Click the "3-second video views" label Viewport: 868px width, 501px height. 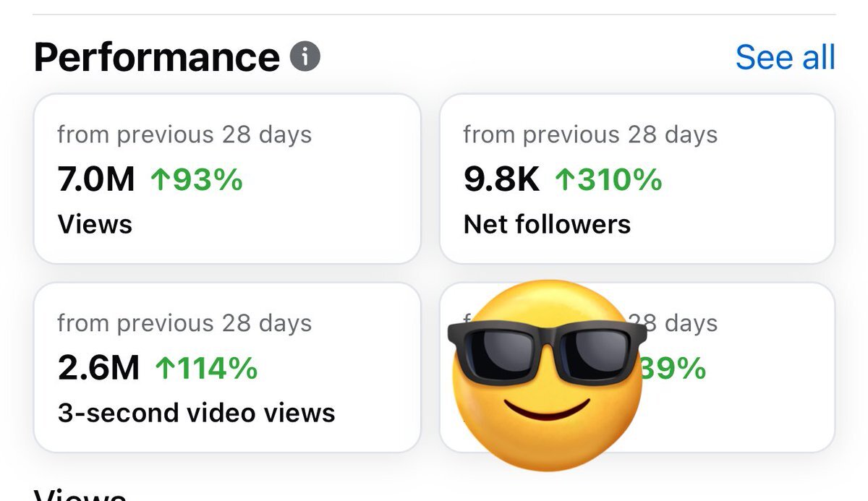[196, 413]
